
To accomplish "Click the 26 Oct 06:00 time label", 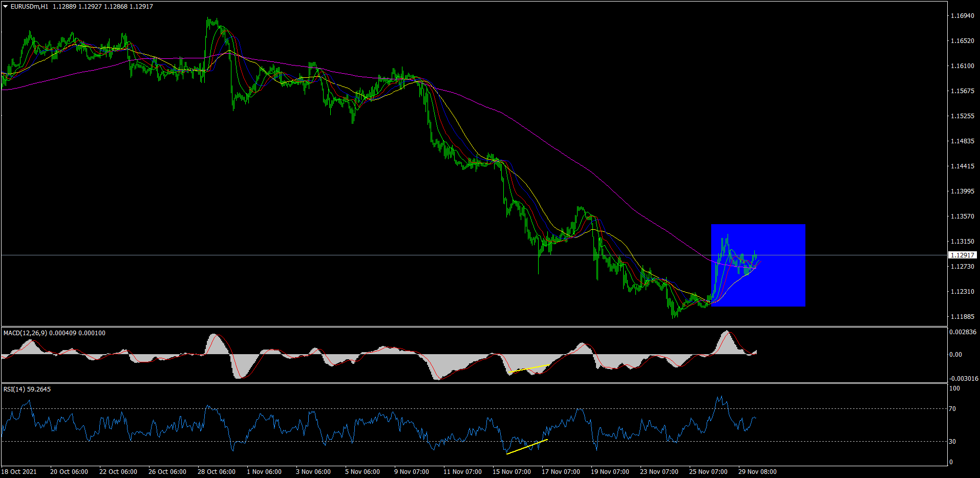I will (x=167, y=472).
